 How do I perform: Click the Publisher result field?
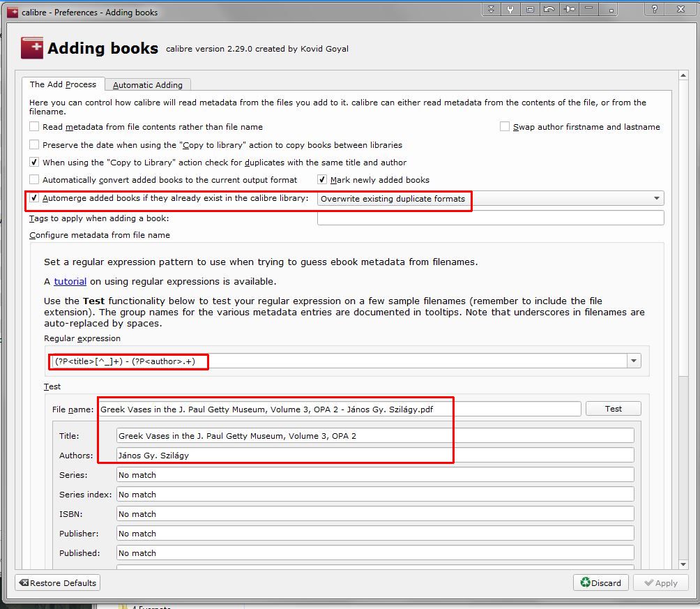pos(375,534)
